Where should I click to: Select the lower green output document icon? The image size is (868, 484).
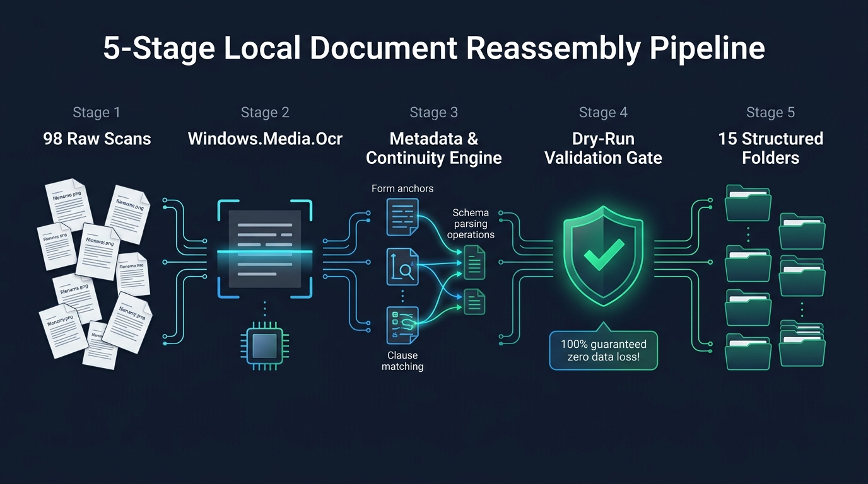[474, 301]
